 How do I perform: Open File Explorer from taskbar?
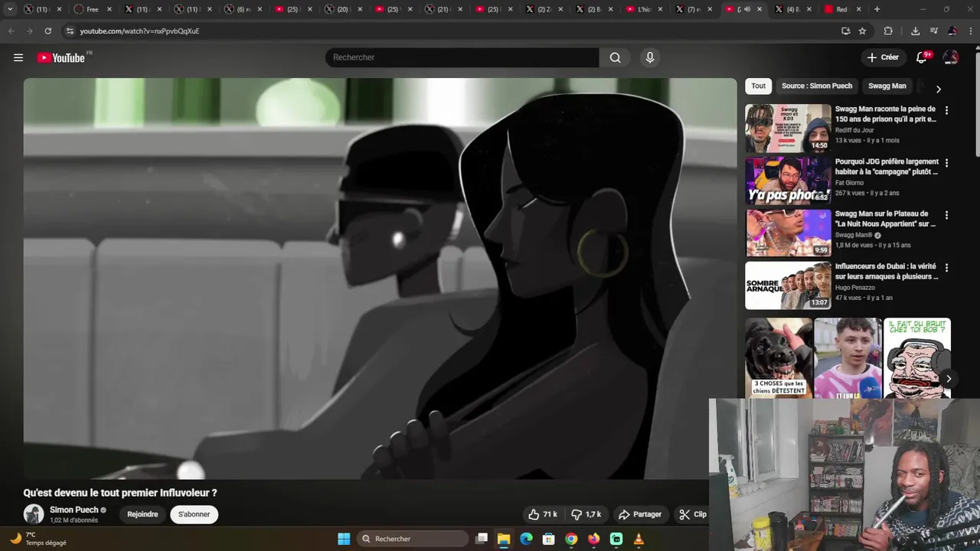click(504, 539)
